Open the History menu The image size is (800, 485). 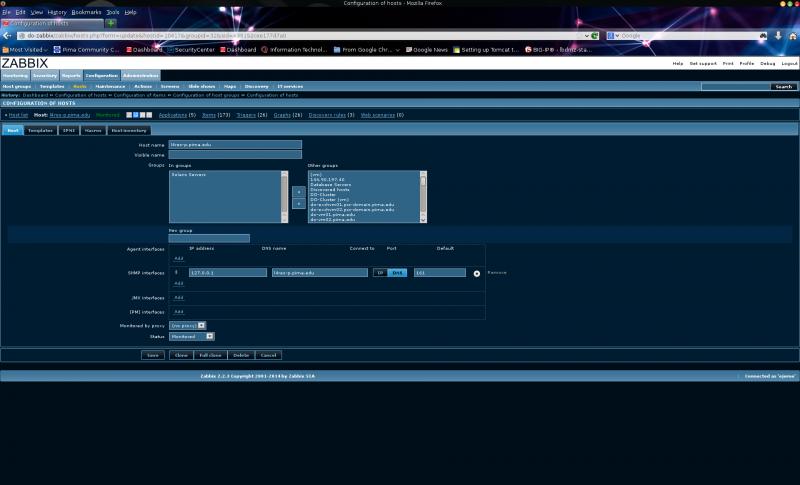57,12
